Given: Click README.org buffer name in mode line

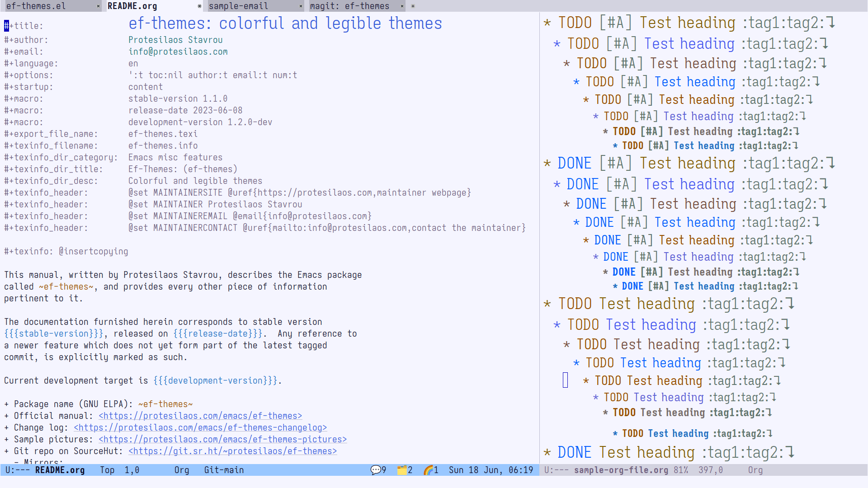Looking at the screenshot, I should coord(60,470).
